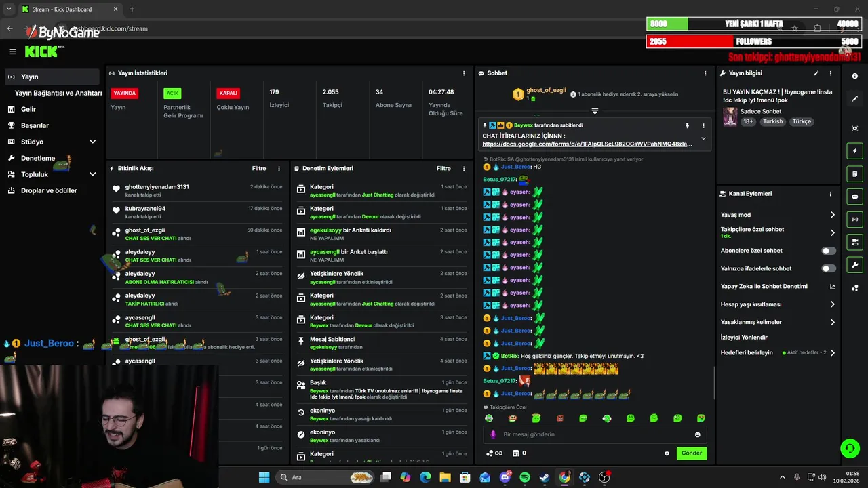This screenshot has height=488, width=868.
Task: Open the pinned Google Docs form link
Action: [587, 144]
